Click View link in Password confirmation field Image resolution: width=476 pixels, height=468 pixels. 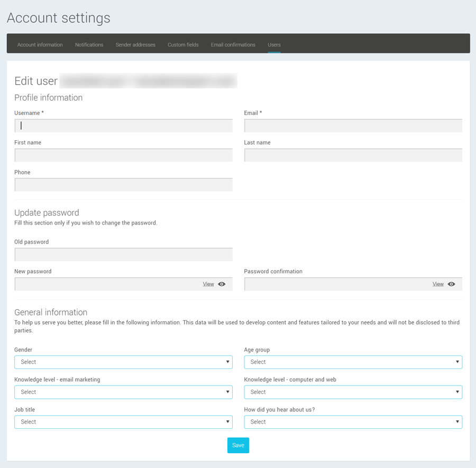438,284
